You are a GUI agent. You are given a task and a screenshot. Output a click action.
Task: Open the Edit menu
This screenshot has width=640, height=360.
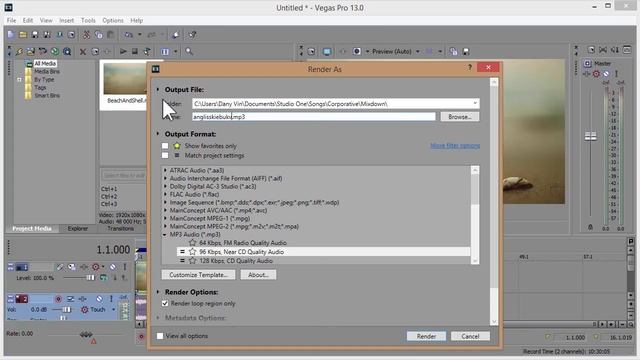[28, 20]
